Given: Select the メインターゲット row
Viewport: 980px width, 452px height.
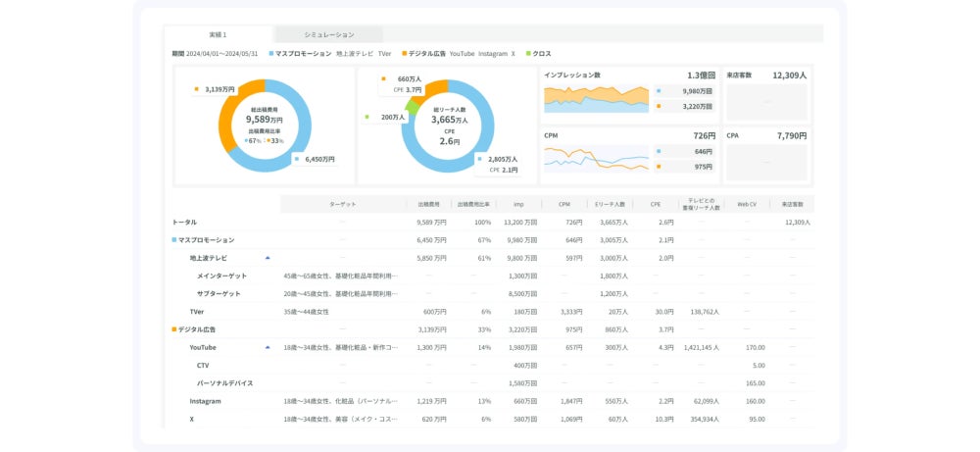Looking at the screenshot, I should click(x=493, y=276).
